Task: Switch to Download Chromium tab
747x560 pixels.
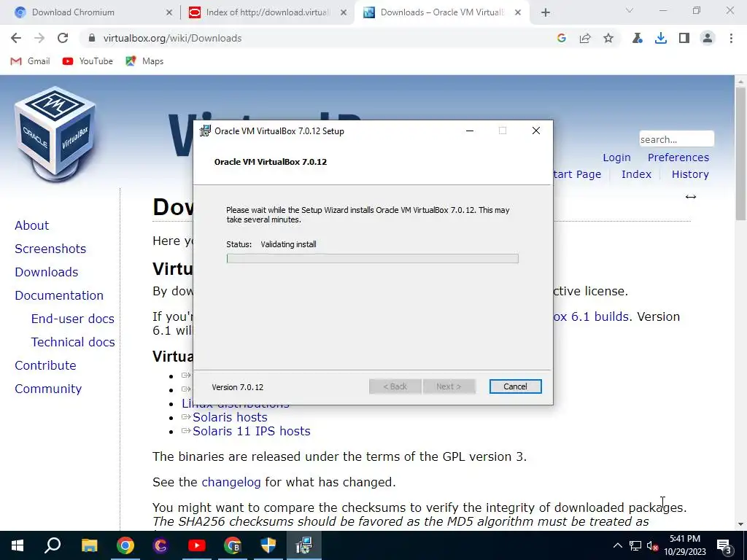Action: [90, 12]
